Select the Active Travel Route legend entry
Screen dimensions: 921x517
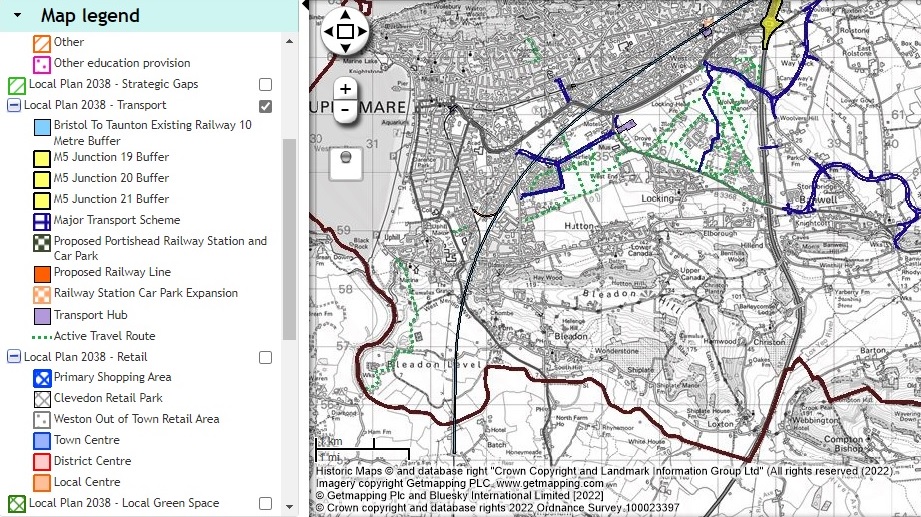coord(104,337)
